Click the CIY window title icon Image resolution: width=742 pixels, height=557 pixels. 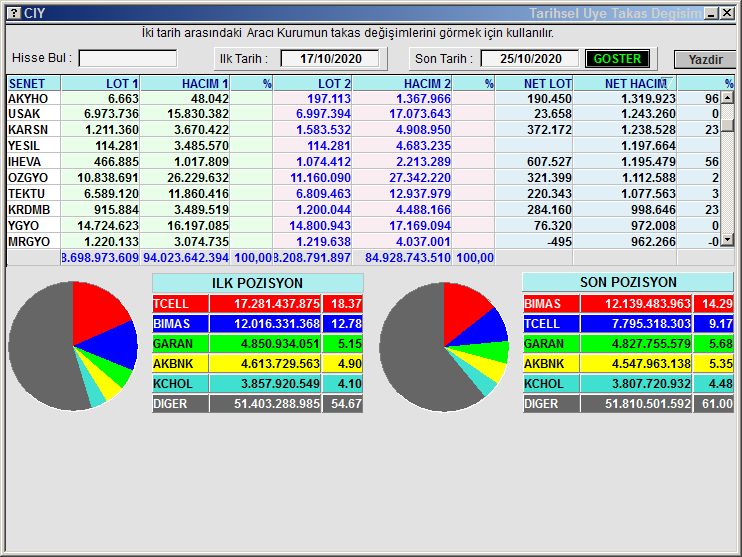[x=13, y=13]
